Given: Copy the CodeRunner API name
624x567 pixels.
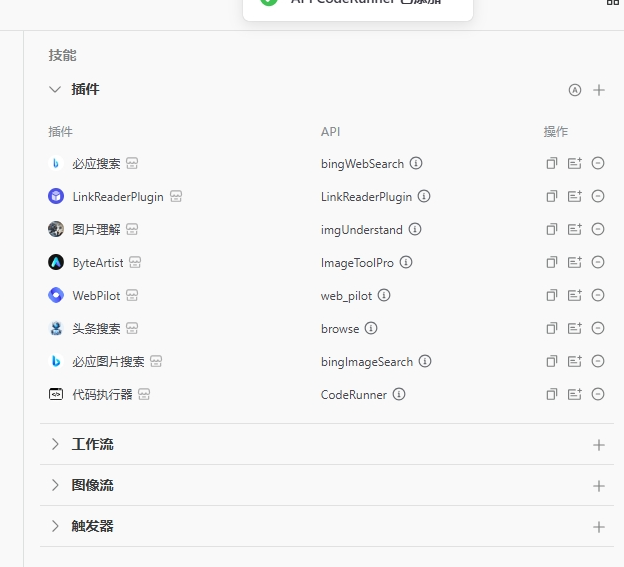Looking at the screenshot, I should coord(552,394).
